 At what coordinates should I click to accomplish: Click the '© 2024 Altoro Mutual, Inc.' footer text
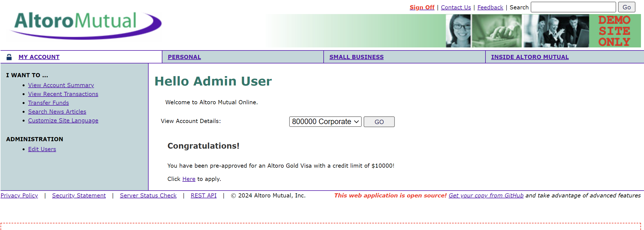pos(268,196)
